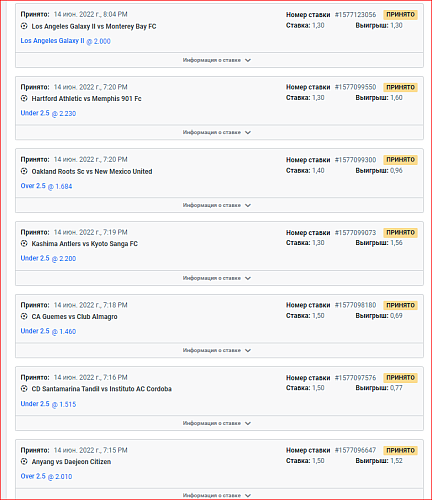432x500 pixels.
Task: Click soccer ball icon beside CA Guemes match
Action: (24, 316)
